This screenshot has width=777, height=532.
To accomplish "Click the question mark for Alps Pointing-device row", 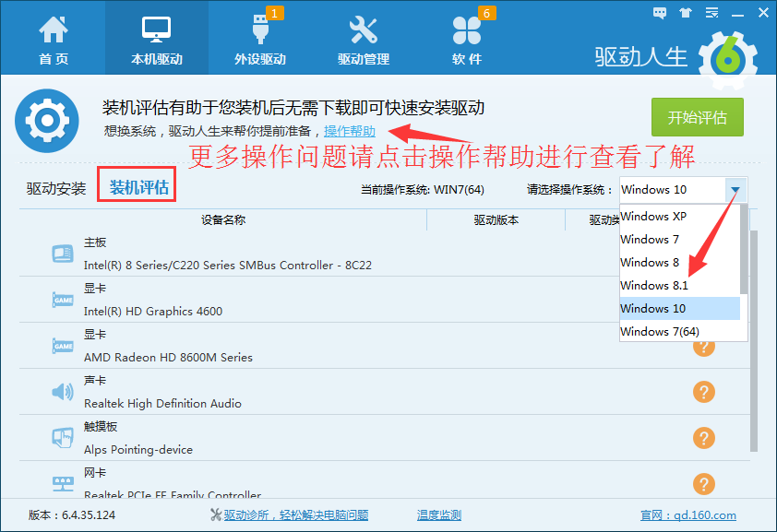I will point(704,438).
